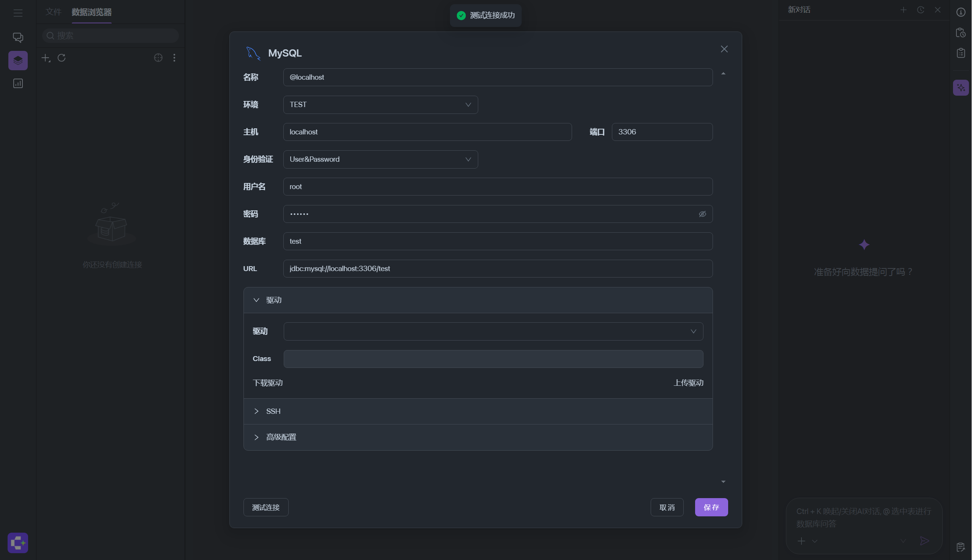Open the three-dot more options menu
The image size is (972, 560).
(x=174, y=58)
